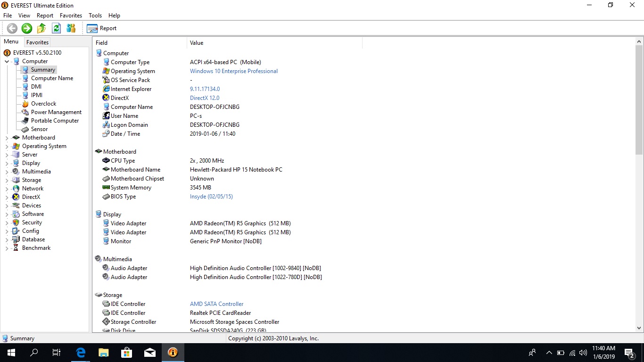Open the Report menu
This screenshot has height=362, width=644.
[x=45, y=16]
